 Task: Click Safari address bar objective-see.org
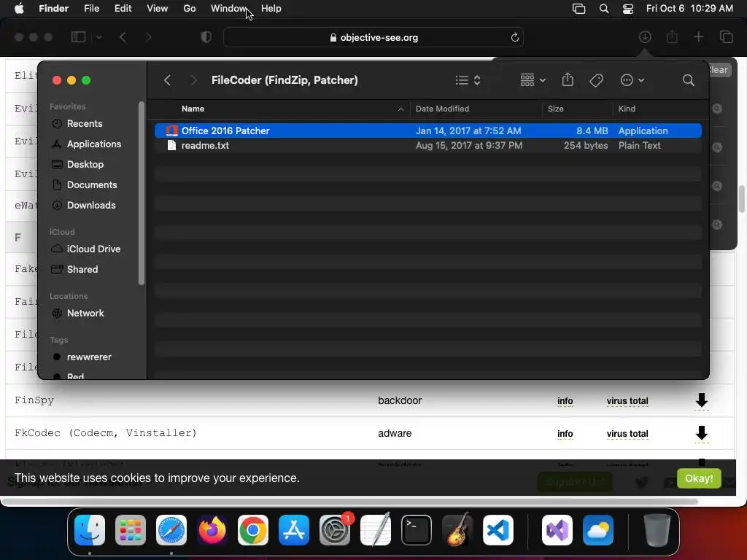point(373,38)
